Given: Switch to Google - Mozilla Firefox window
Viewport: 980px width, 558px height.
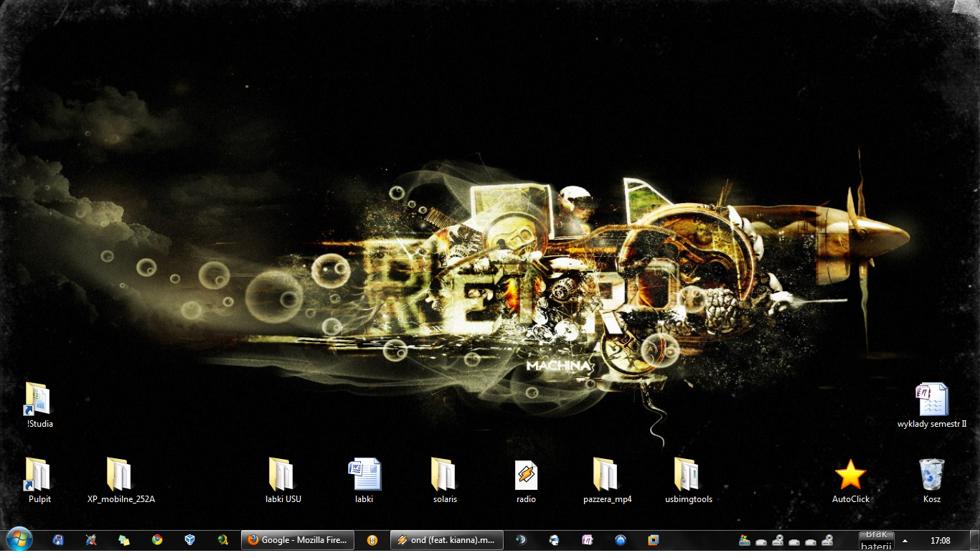Looking at the screenshot, I should pyautogui.click(x=298, y=540).
